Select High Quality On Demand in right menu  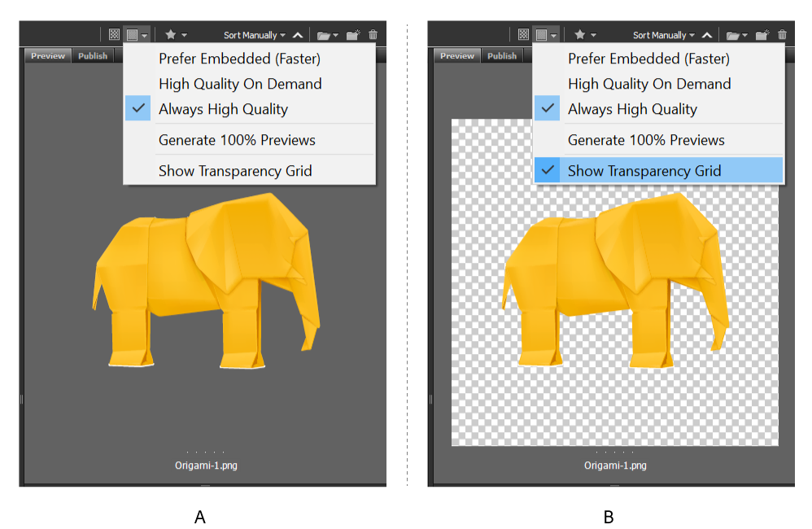[649, 84]
